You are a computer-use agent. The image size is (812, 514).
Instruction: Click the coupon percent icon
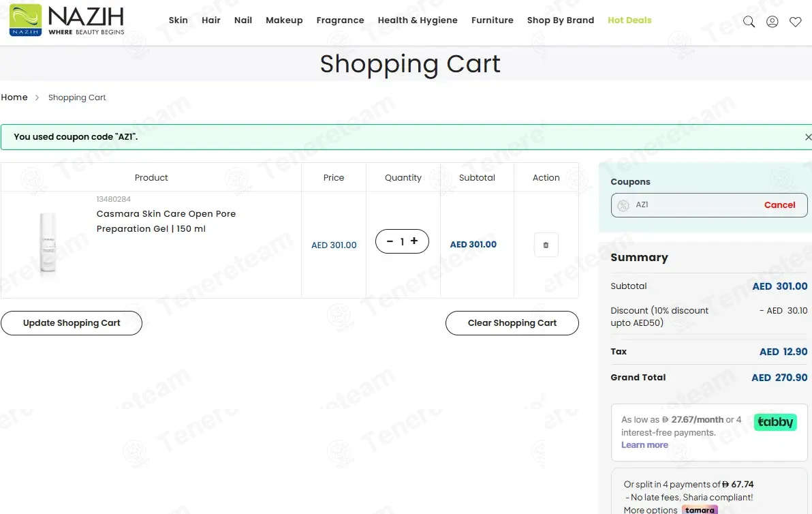[623, 205]
